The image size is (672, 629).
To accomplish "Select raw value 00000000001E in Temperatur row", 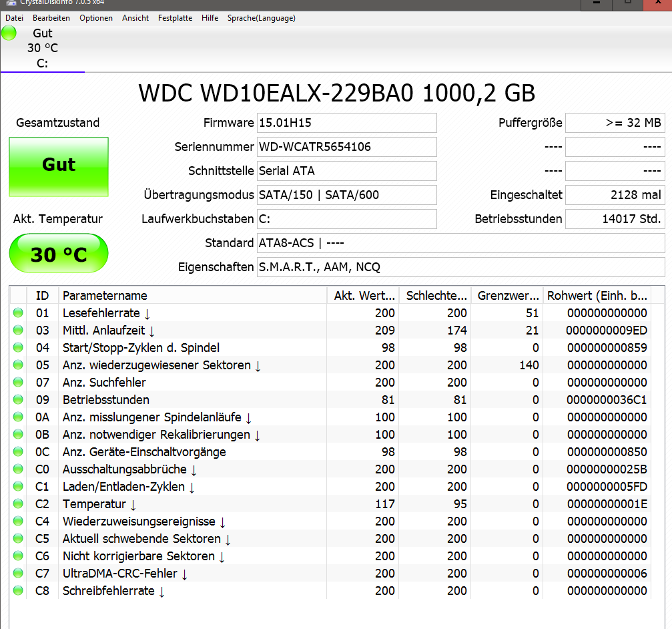I will 607,504.
